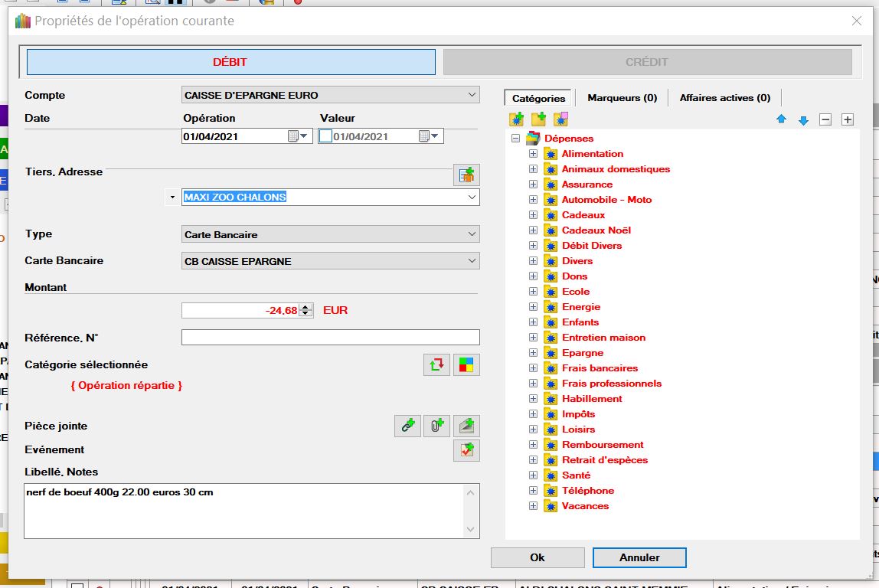The width and height of the screenshot is (879, 588).
Task: Move category down with blue arrow
Action: pyautogui.click(x=803, y=120)
